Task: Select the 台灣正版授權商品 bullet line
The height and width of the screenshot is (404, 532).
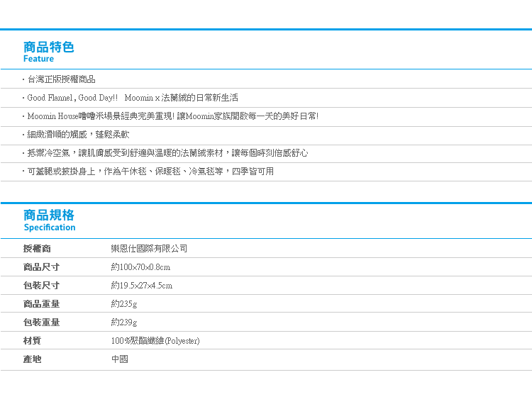Action: click(61, 79)
